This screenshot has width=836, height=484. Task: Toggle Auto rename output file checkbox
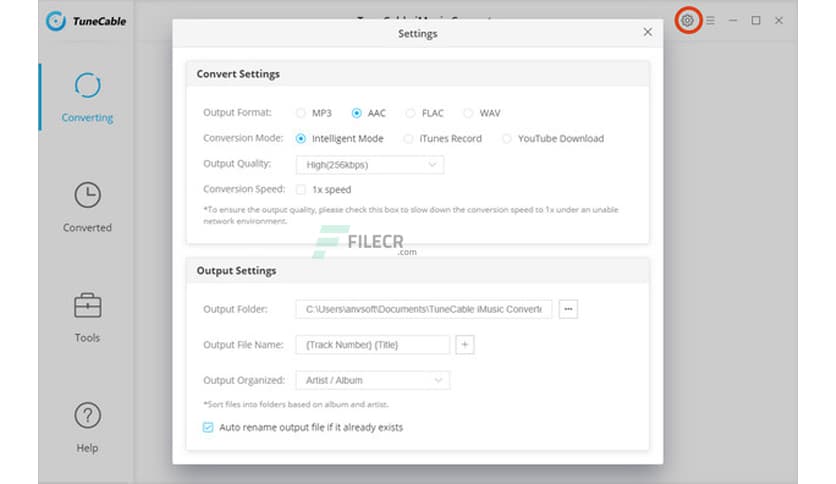[x=208, y=427]
